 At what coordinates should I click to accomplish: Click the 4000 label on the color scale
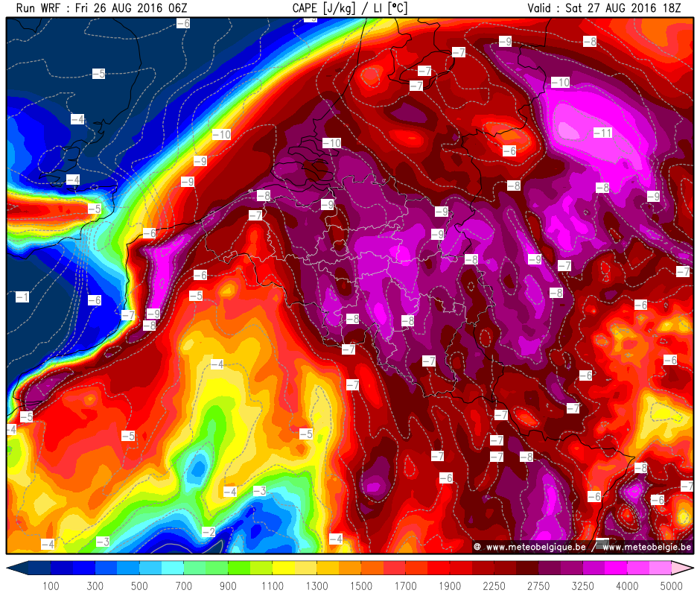(x=627, y=586)
